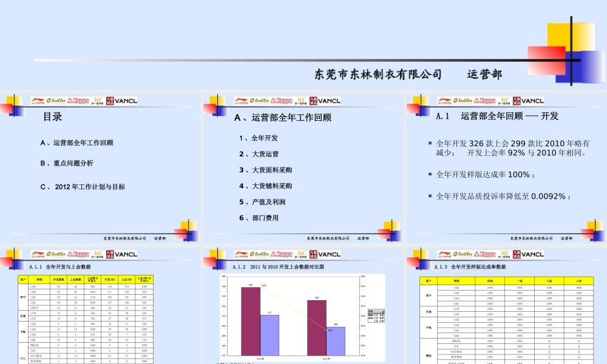Click Kappa logo on A.1.3 slide
The width and height of the screenshot is (607, 364).
click(x=484, y=254)
